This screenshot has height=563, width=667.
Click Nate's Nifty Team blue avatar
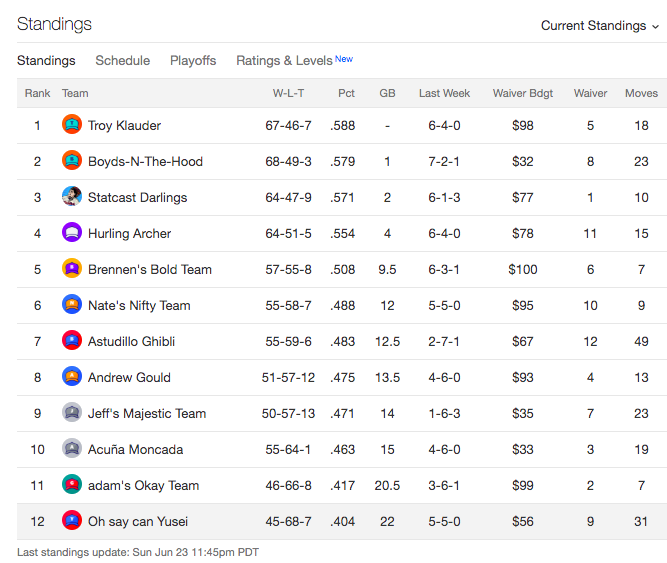(x=72, y=304)
